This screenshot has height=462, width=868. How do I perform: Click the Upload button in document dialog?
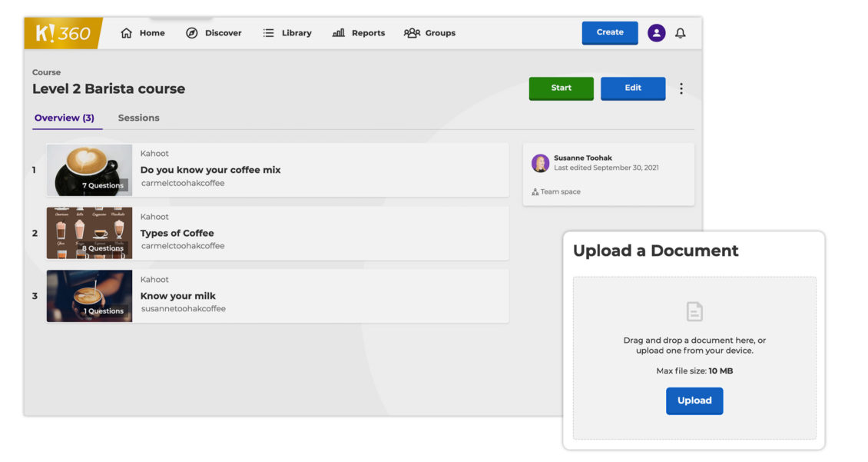pyautogui.click(x=694, y=401)
